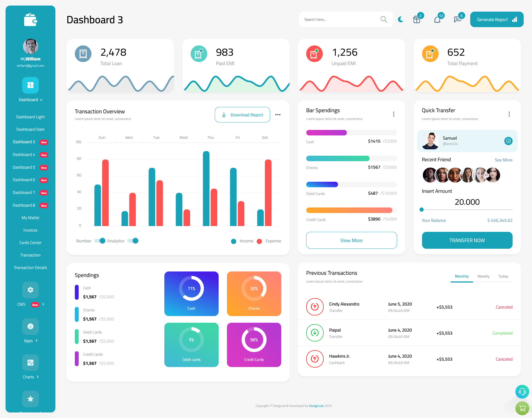Viewport: 532px width, 418px height.
Task: Click the Quick Transfer checkmark icon
Action: point(508,140)
